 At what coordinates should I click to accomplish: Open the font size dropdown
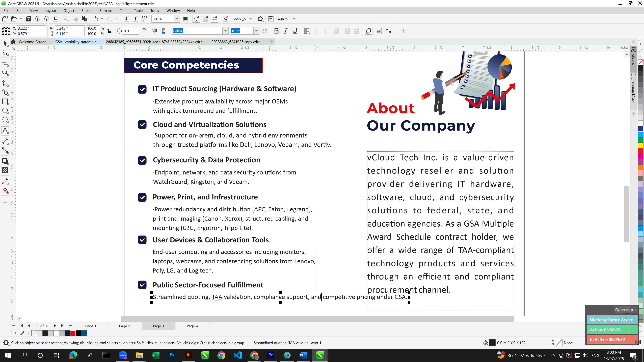pyautogui.click(x=256, y=31)
